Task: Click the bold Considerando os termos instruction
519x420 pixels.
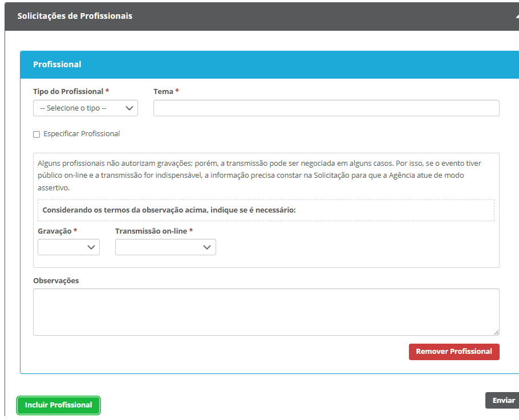Action: pos(169,210)
